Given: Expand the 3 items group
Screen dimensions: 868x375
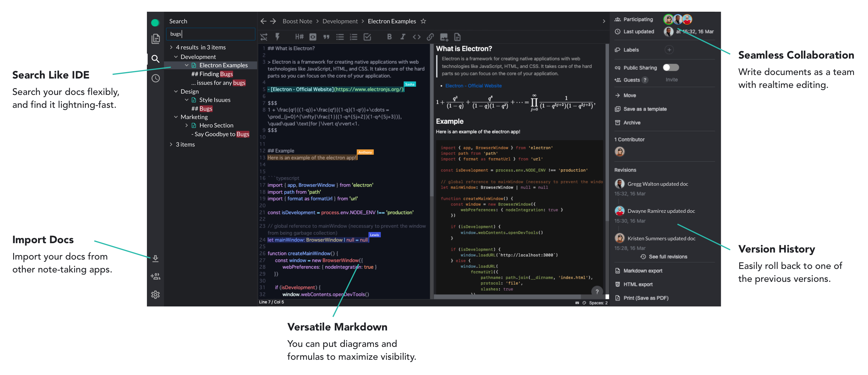Looking at the screenshot, I should [x=171, y=144].
